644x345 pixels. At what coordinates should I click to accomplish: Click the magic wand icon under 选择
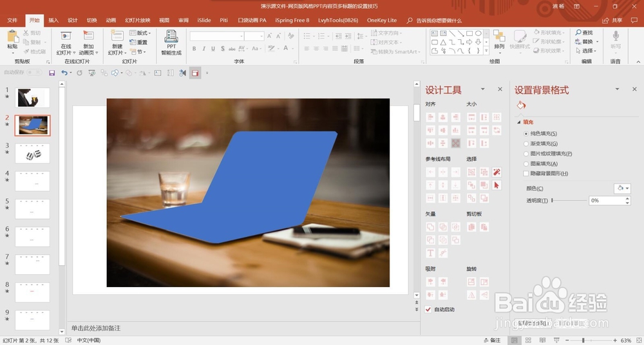pos(497,172)
